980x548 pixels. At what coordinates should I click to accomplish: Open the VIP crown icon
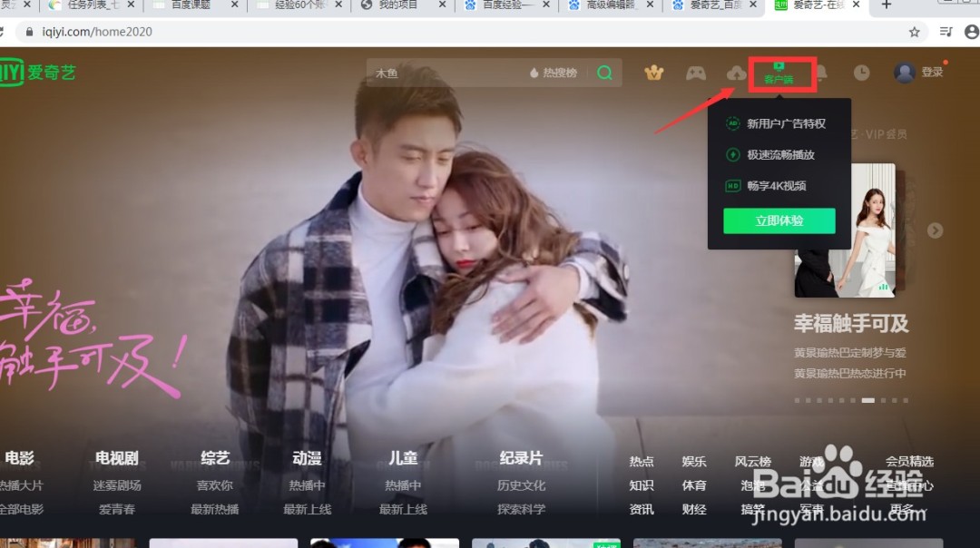click(x=653, y=73)
